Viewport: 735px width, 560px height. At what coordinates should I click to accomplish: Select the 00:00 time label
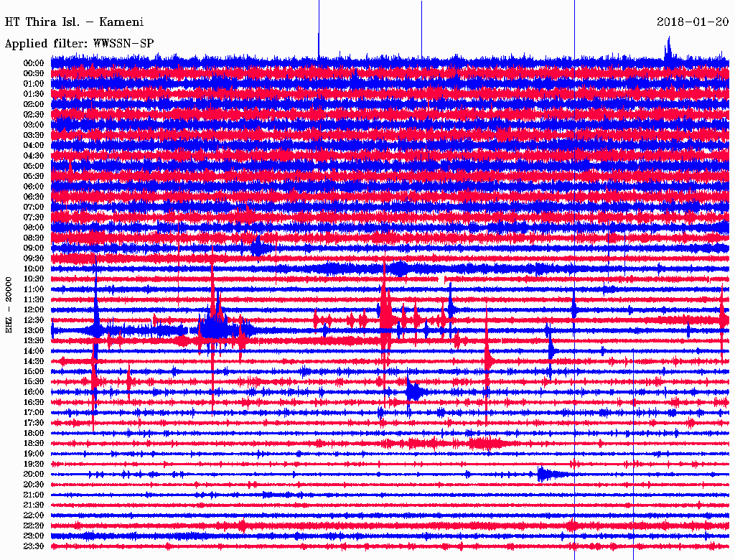pyautogui.click(x=34, y=63)
